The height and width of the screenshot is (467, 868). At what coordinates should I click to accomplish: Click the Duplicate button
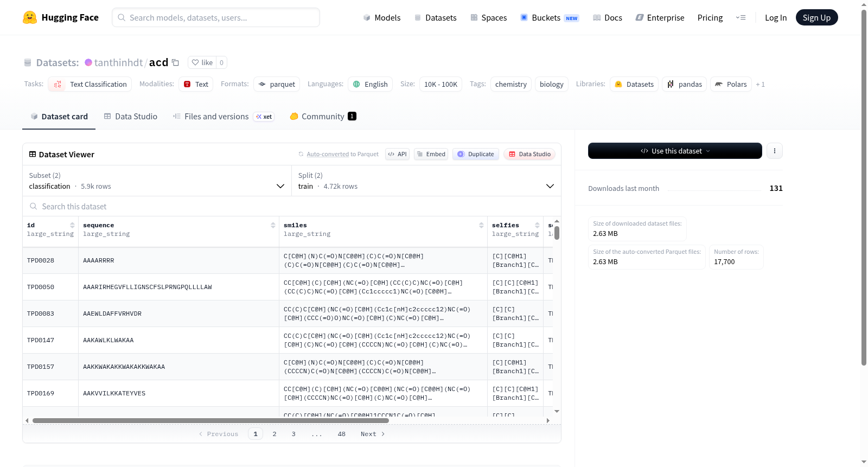point(476,154)
